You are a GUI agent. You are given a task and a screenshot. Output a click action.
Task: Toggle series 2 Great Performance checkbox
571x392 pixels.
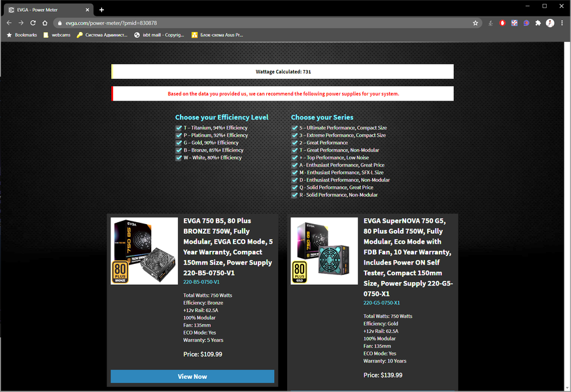click(294, 142)
